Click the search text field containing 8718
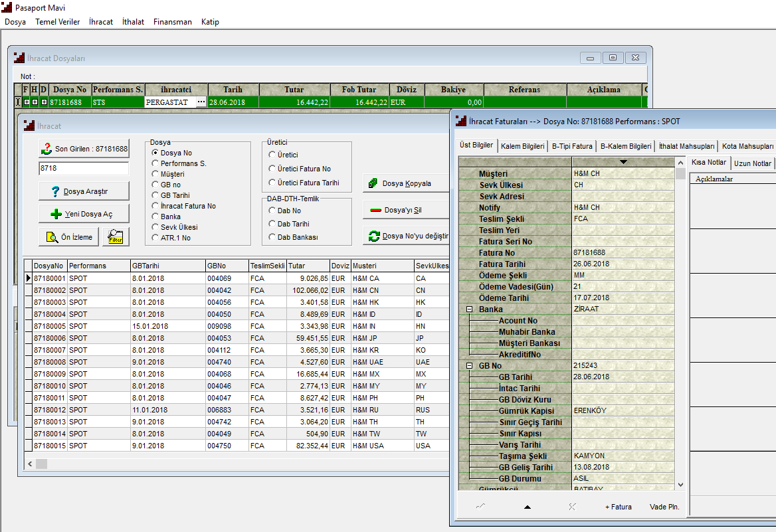This screenshot has width=776, height=532. coord(84,169)
